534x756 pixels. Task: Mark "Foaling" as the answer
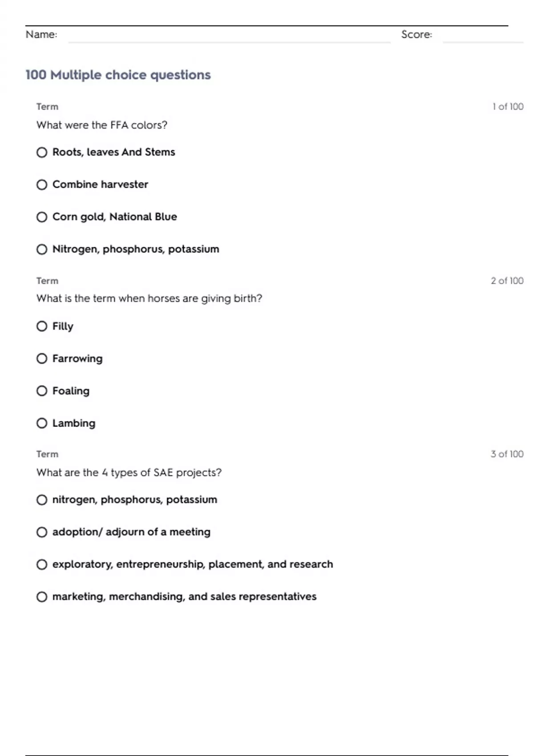(x=42, y=391)
